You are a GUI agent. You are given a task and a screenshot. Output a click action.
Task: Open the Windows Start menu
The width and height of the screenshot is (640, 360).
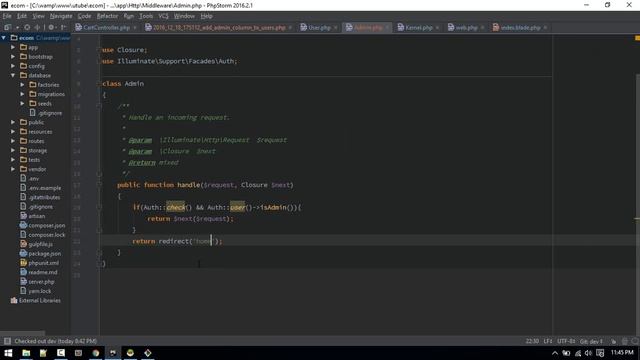click(8, 353)
